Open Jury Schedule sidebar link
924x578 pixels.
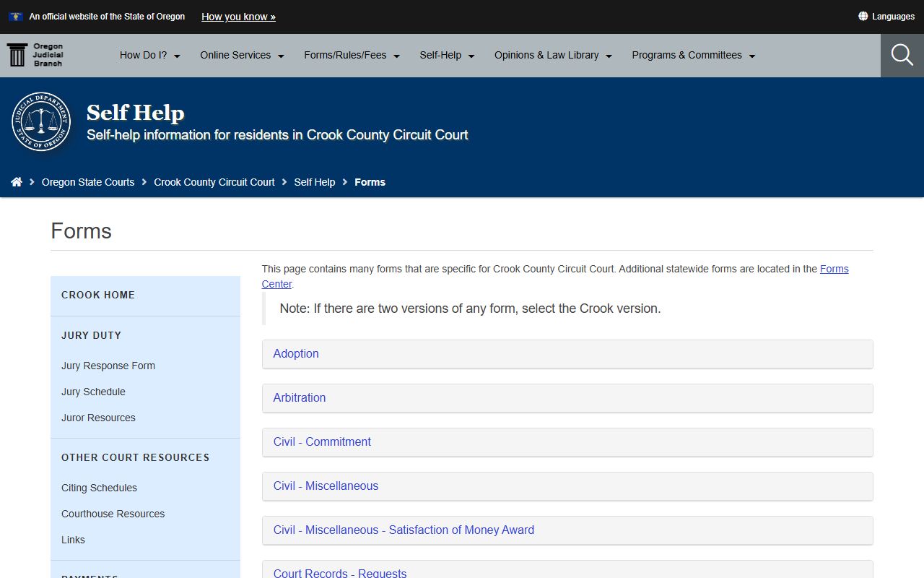(93, 392)
